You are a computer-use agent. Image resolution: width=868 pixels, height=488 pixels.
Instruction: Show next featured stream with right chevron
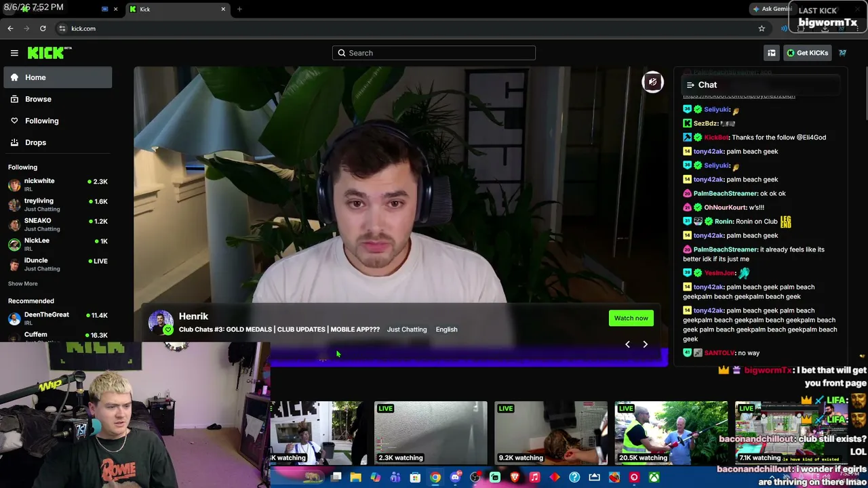point(645,344)
